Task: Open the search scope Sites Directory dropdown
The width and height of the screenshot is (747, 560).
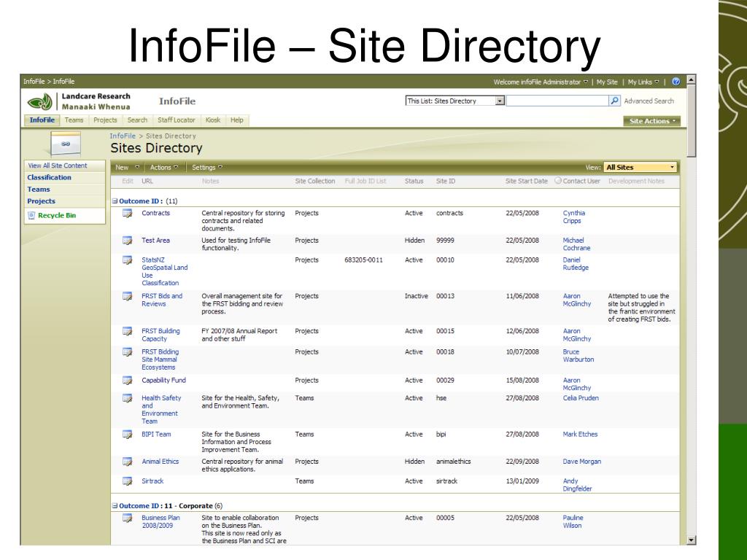Action: [x=455, y=101]
